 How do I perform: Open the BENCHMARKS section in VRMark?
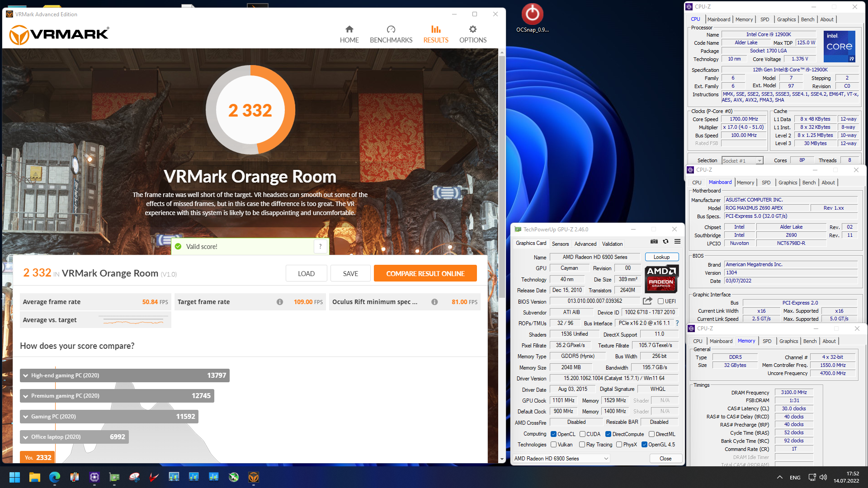pos(391,34)
